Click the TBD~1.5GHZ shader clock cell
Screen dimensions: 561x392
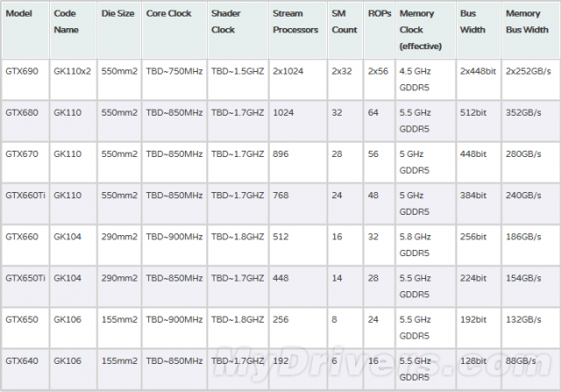point(238,80)
